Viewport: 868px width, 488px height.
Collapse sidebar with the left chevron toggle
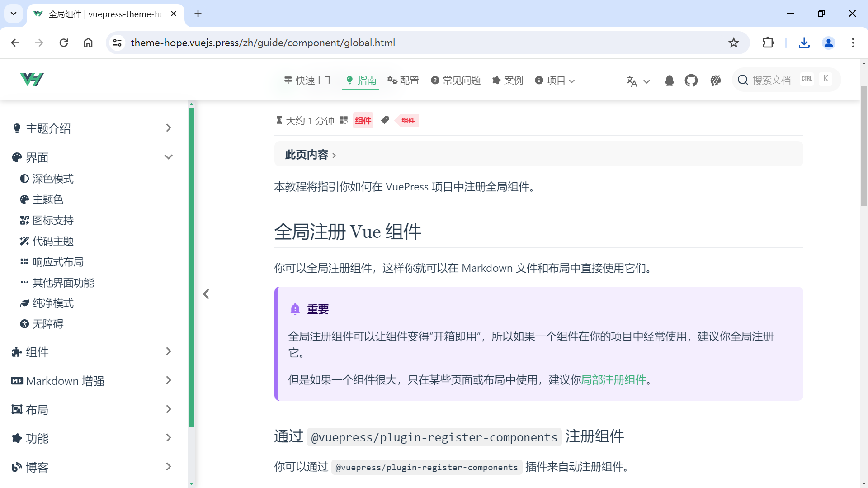(206, 294)
